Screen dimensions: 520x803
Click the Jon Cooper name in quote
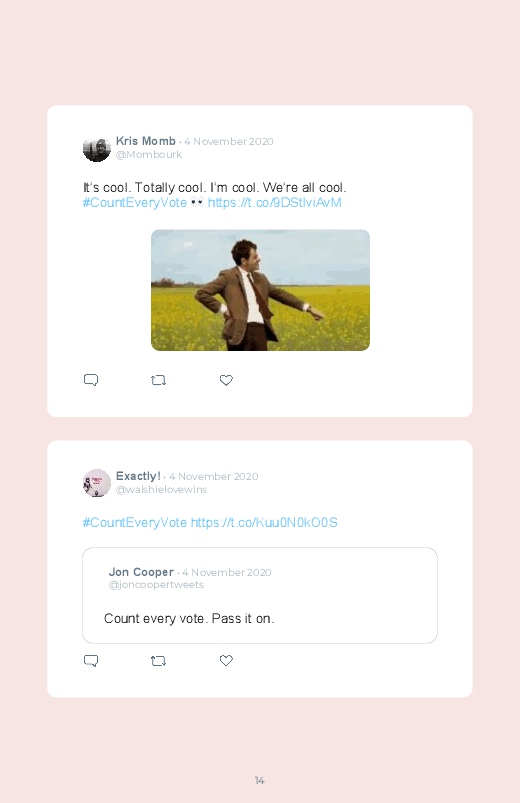(x=141, y=572)
